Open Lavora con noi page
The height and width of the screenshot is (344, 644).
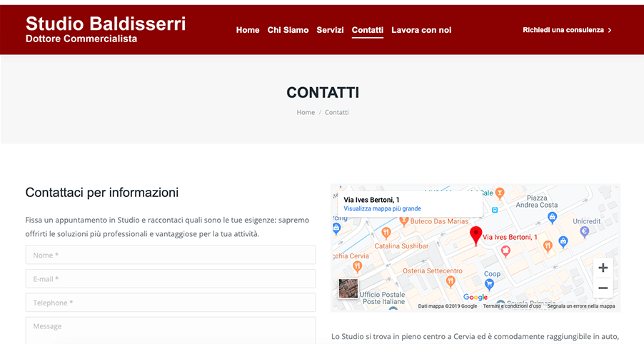[x=421, y=30]
